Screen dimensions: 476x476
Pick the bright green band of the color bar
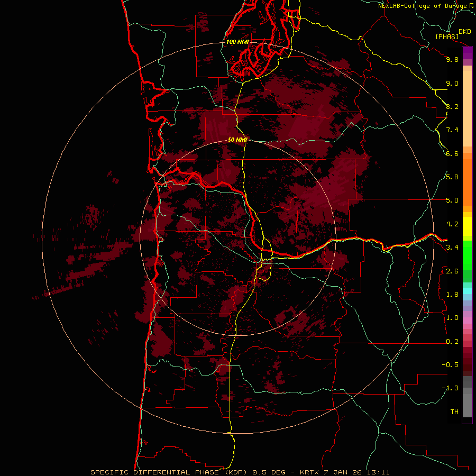(467, 255)
